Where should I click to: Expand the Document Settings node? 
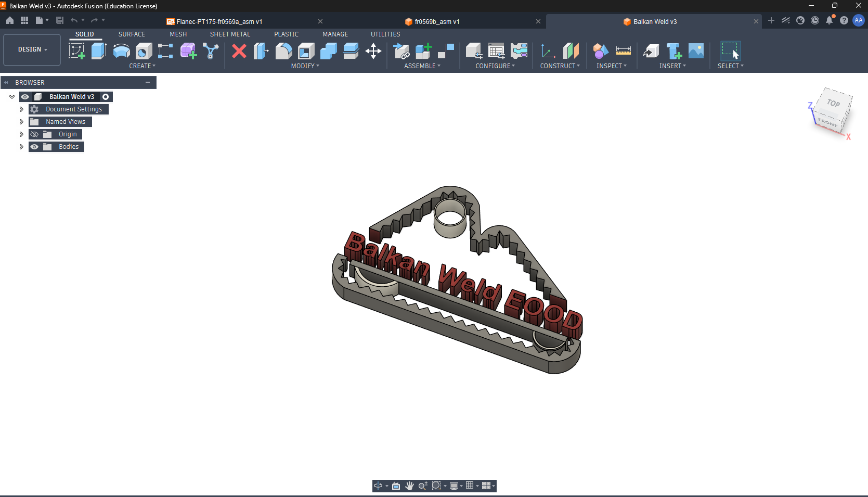coord(21,109)
